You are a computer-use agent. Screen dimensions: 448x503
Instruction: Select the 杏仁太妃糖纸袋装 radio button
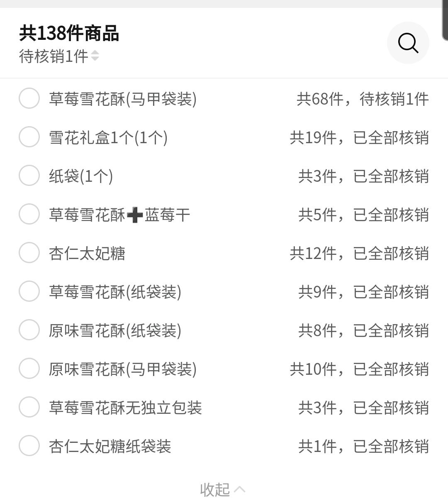(x=29, y=446)
